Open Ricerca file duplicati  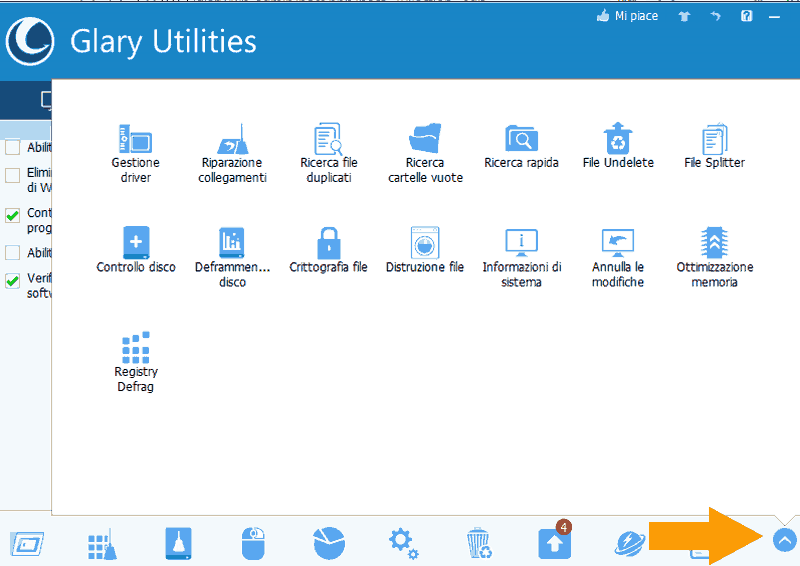coord(328,153)
